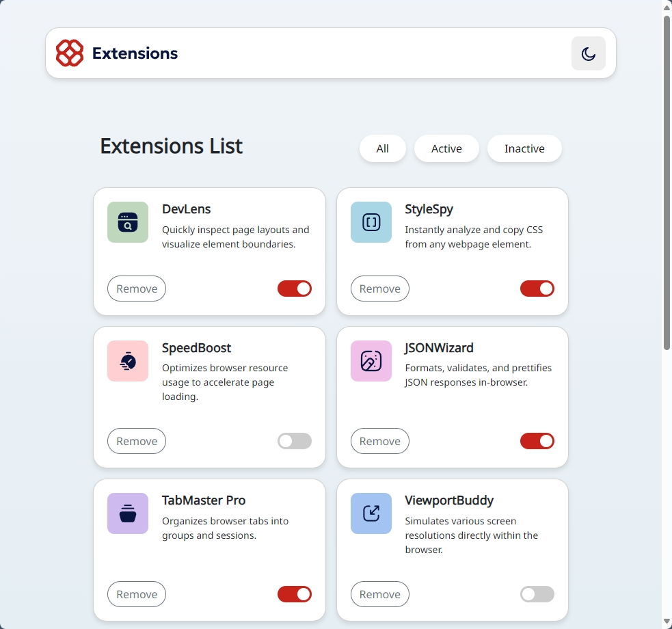Click the StyleSpy brackets icon
Image resolution: width=672 pixels, height=629 pixels.
coord(371,222)
